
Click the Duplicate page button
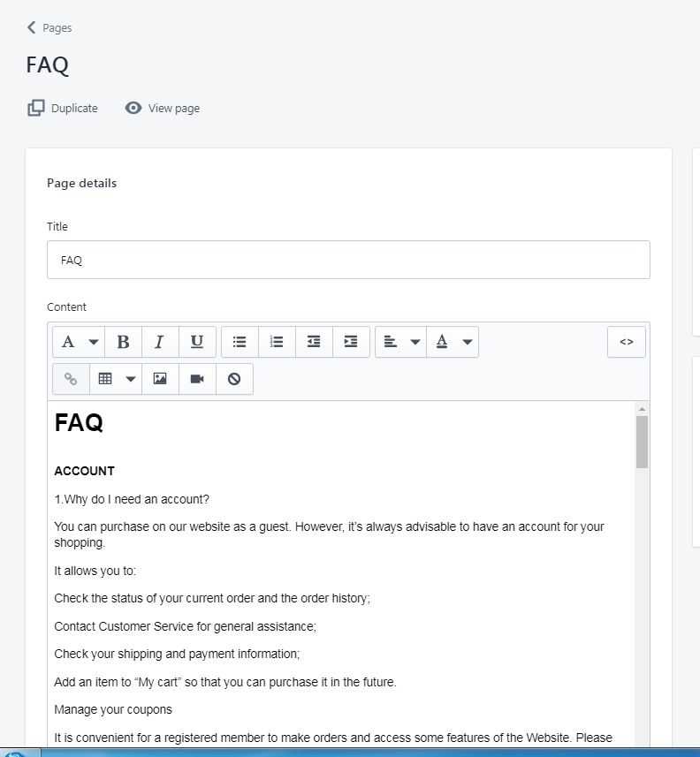click(63, 108)
